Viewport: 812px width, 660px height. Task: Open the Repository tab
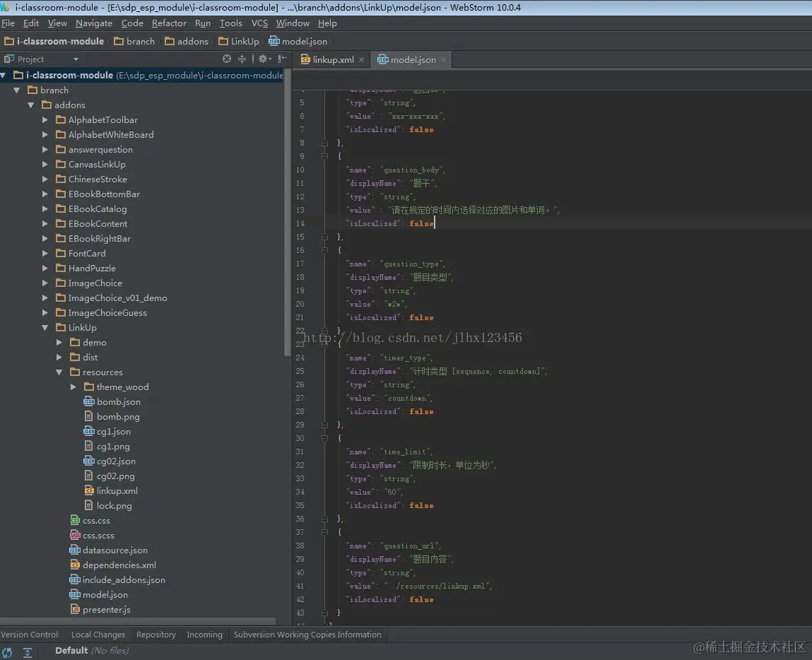pos(156,635)
